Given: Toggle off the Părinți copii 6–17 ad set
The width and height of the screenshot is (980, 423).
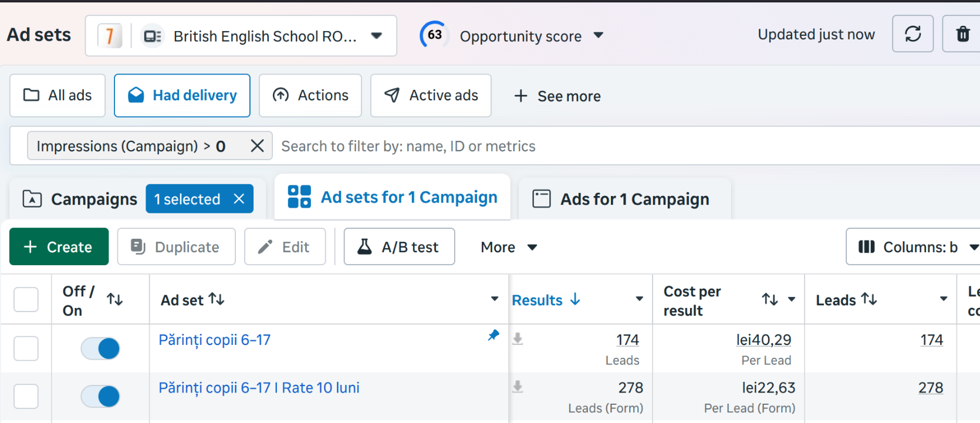Looking at the screenshot, I should (x=100, y=348).
